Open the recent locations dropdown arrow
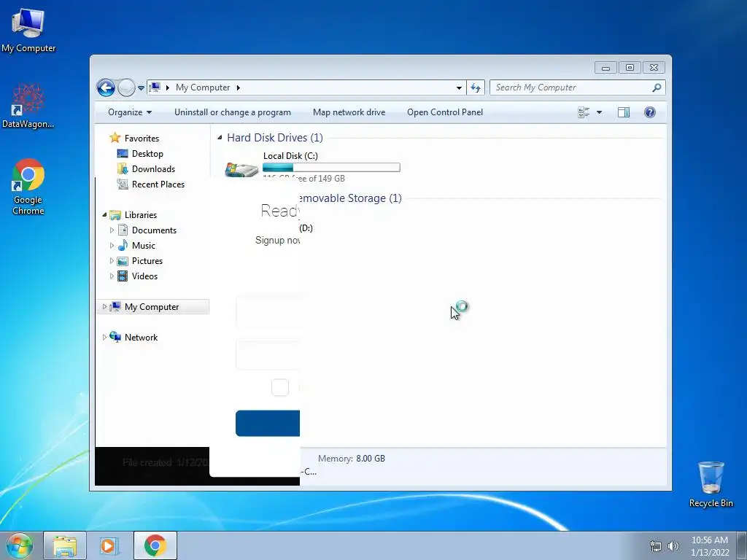 141,88
